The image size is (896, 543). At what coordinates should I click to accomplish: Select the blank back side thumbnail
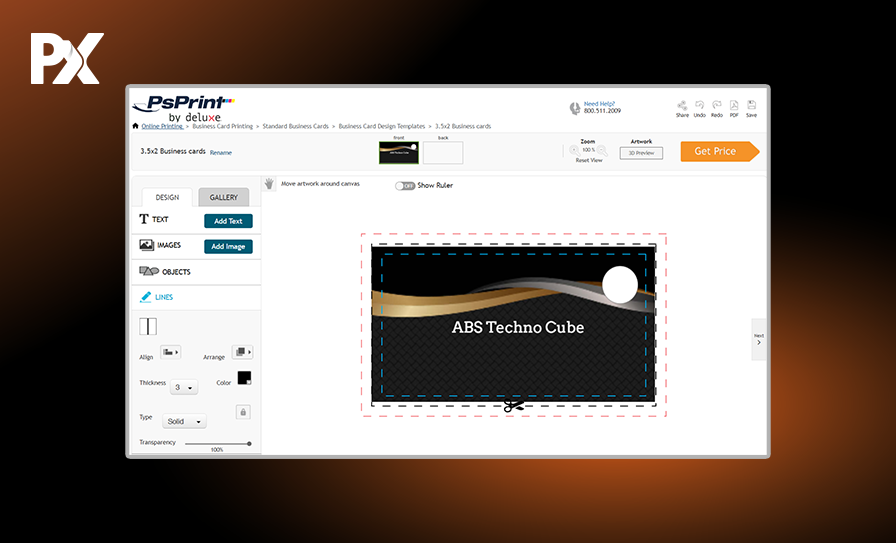(x=442, y=153)
